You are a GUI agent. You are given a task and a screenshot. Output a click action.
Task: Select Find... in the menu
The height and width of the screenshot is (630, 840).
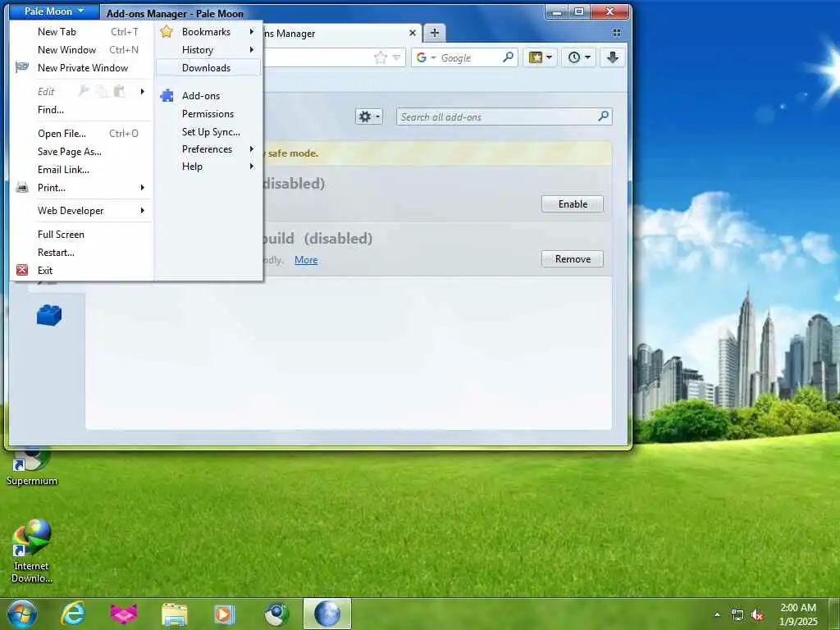[x=50, y=110]
